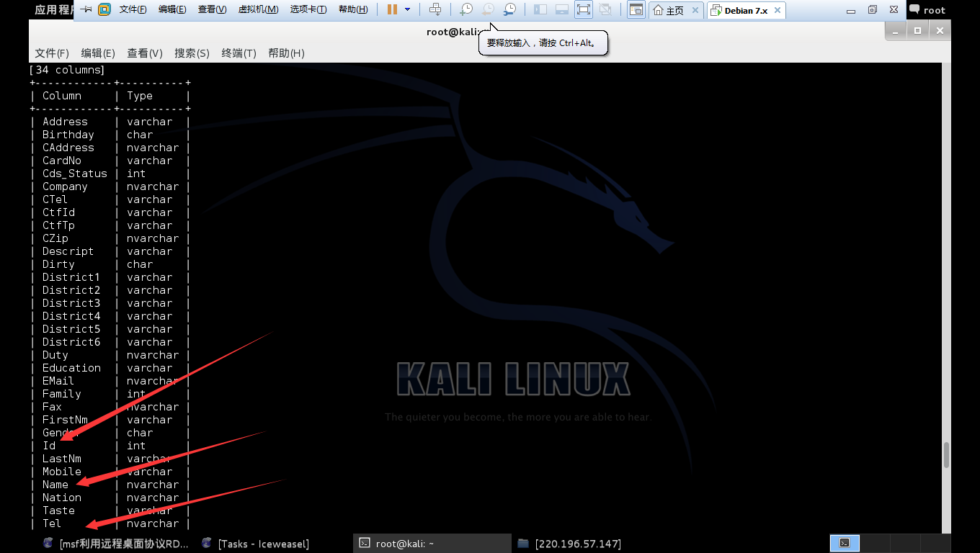Close the Debian 7.x tab
Viewport: 980px width, 553px height.
(x=778, y=10)
